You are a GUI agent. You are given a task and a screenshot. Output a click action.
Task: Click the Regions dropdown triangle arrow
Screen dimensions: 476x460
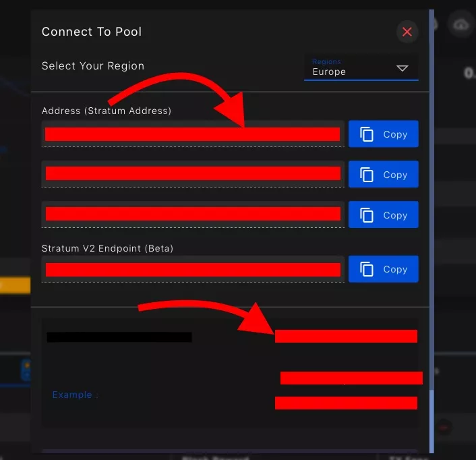(x=403, y=68)
